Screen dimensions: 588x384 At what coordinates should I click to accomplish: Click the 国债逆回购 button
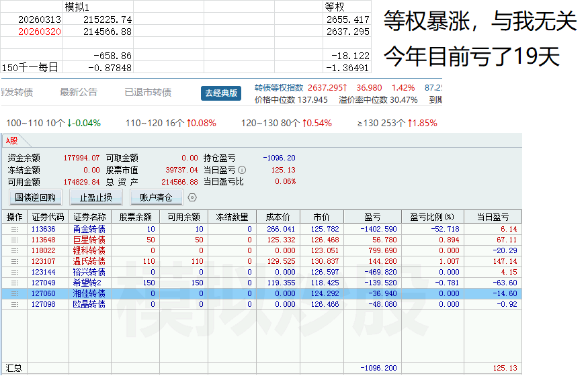(35, 197)
